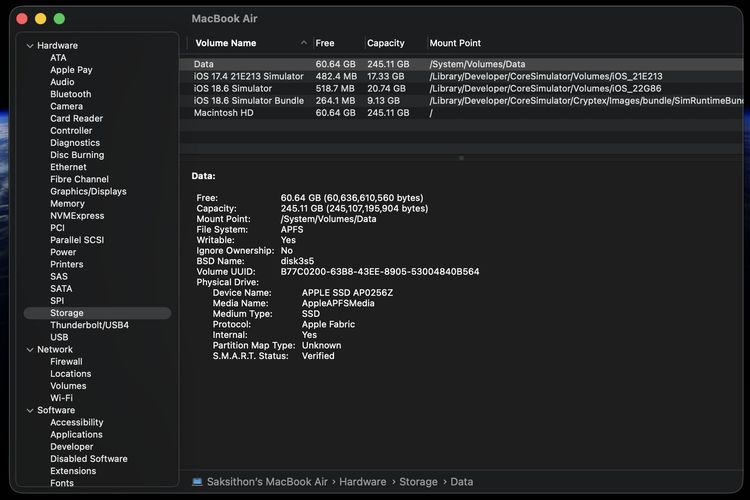The width and height of the screenshot is (750, 500).
Task: Collapse the Network sidebar group
Action: click(x=29, y=350)
